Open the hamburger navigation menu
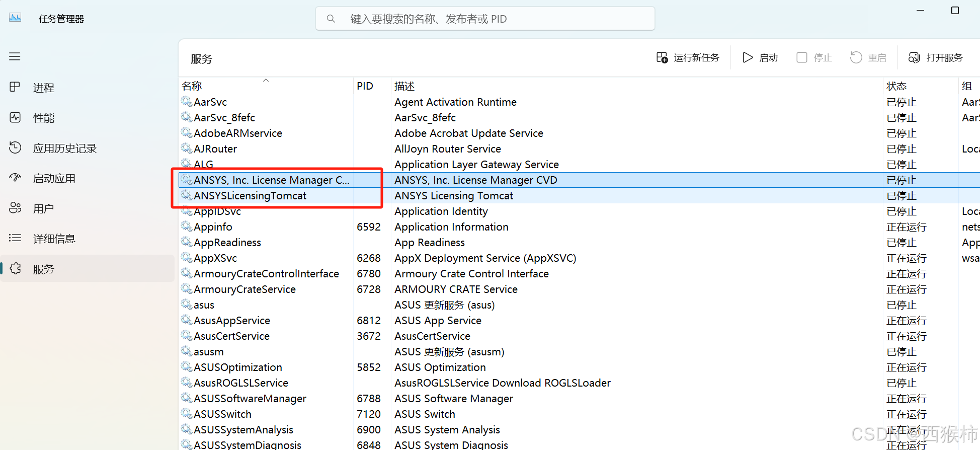 point(15,56)
